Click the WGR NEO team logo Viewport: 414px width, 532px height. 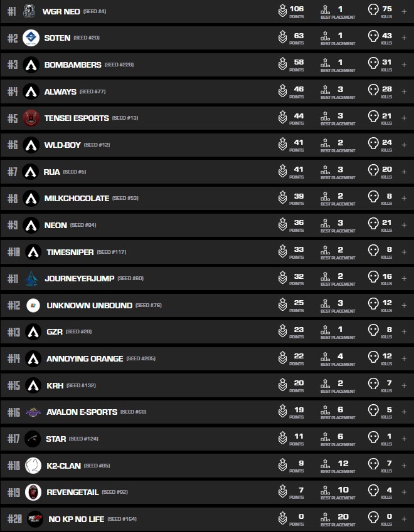coord(29,11)
